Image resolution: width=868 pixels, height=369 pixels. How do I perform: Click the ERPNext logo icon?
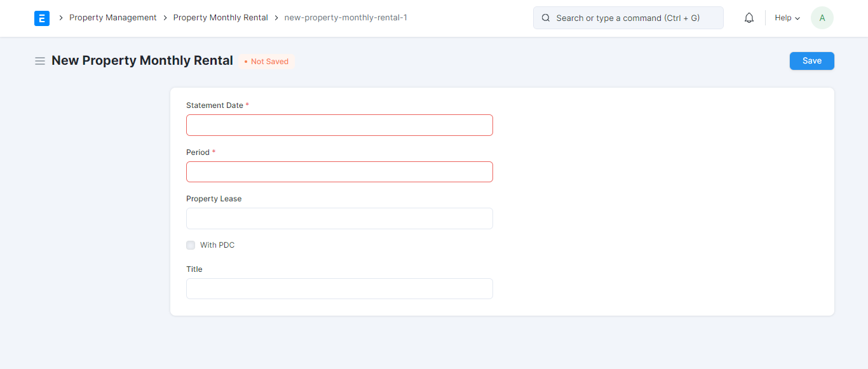(x=42, y=18)
